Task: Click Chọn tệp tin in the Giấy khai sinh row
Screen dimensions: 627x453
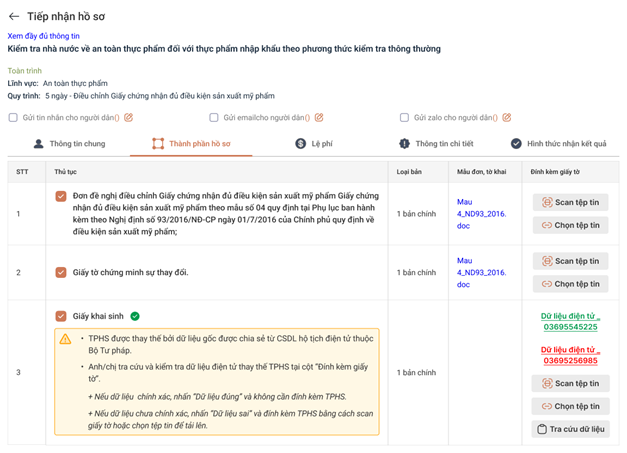Action: tap(571, 406)
